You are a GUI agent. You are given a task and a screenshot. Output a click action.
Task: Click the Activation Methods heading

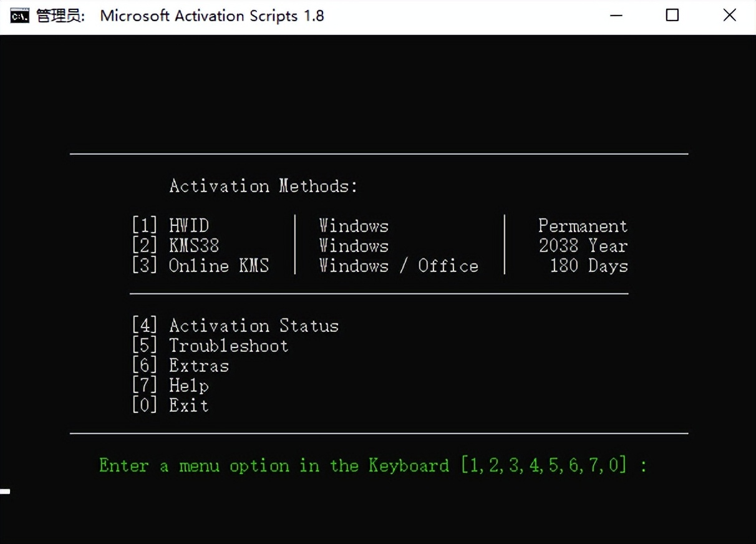[x=262, y=185]
